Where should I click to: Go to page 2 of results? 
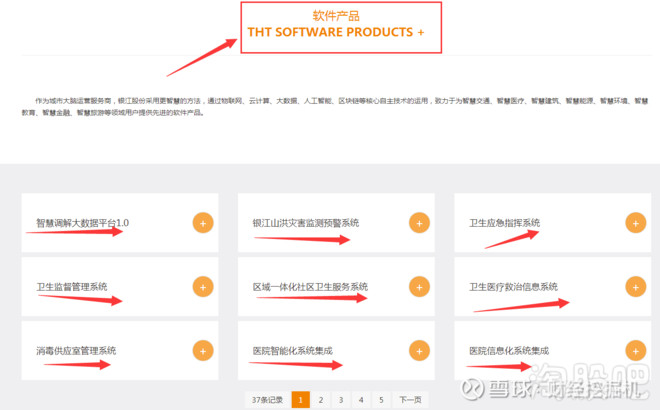click(320, 399)
